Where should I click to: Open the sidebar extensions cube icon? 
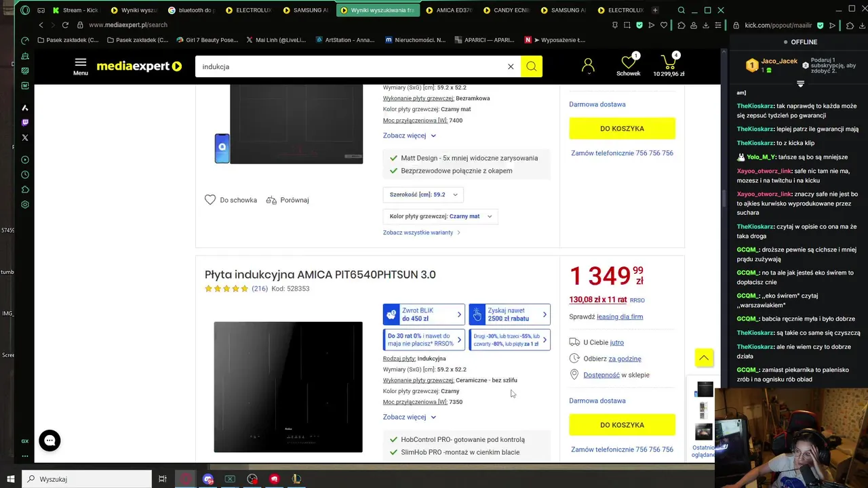tap(25, 190)
